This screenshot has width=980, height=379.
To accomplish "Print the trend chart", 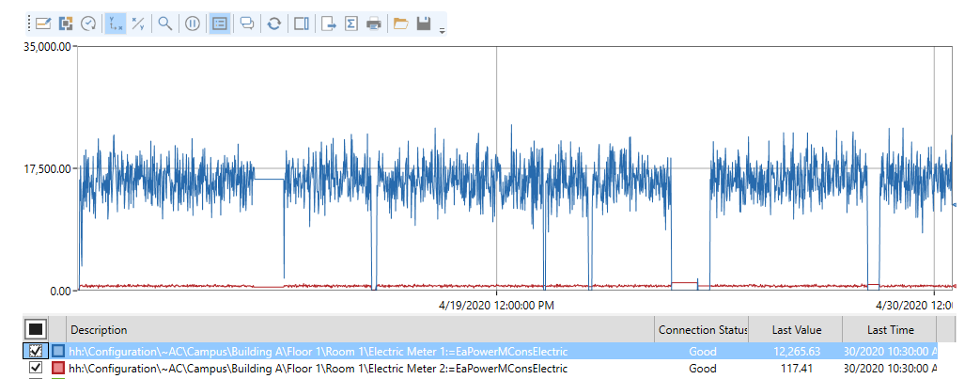I will pyautogui.click(x=374, y=24).
